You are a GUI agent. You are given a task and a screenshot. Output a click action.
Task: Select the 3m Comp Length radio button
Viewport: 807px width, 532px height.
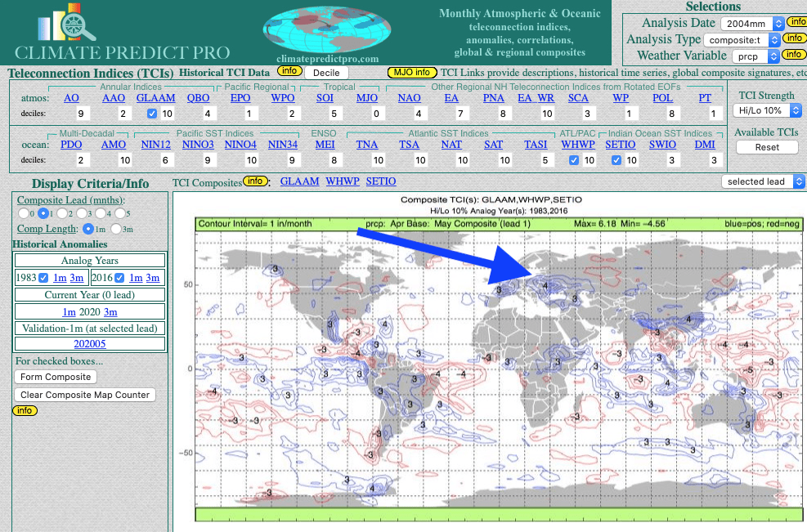pos(115,229)
